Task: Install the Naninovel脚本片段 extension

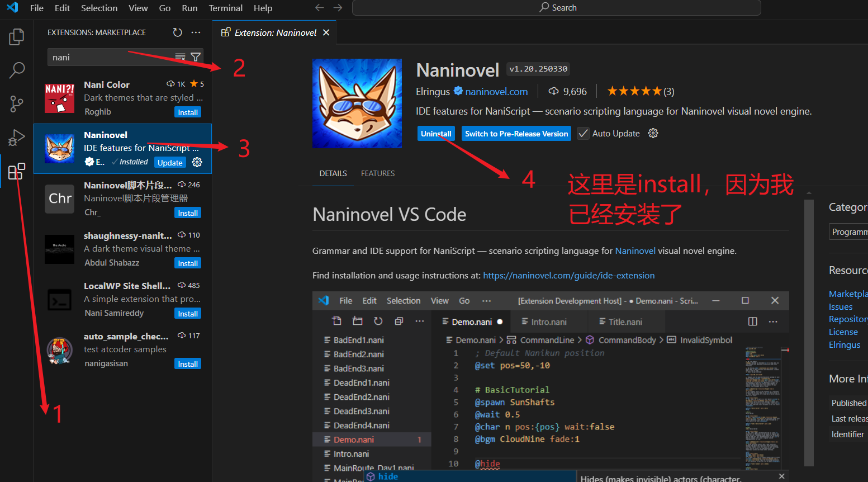Action: click(188, 213)
